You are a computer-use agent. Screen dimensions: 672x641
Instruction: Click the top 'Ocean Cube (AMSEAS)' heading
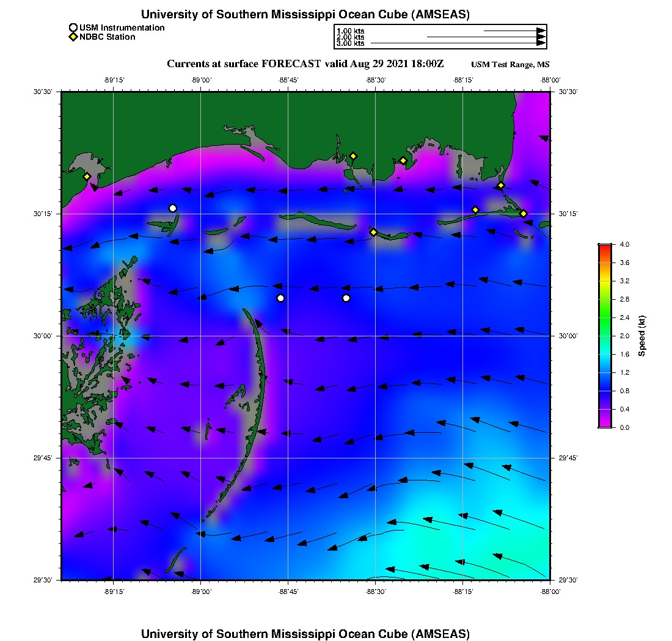[305, 14]
